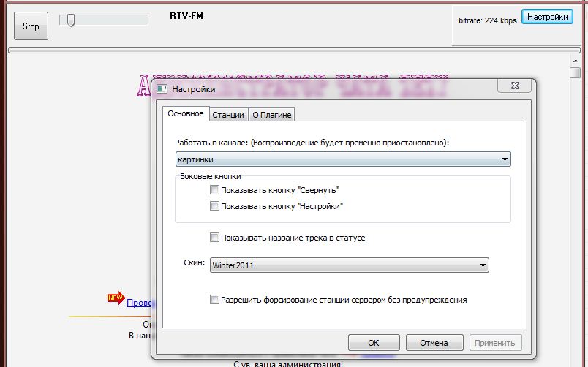Check Показывать название трека в статусе

pos(214,238)
